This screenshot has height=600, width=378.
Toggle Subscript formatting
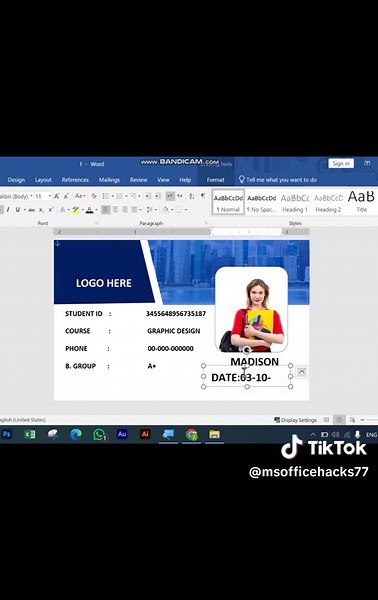click(41, 210)
